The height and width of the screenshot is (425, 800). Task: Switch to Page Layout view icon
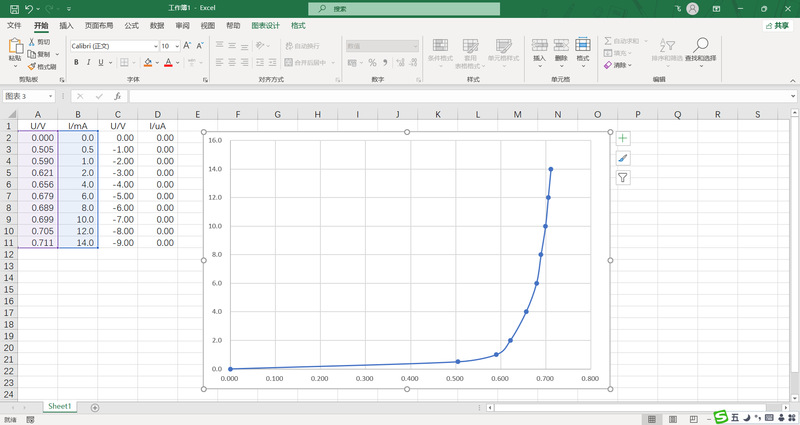[x=672, y=419]
